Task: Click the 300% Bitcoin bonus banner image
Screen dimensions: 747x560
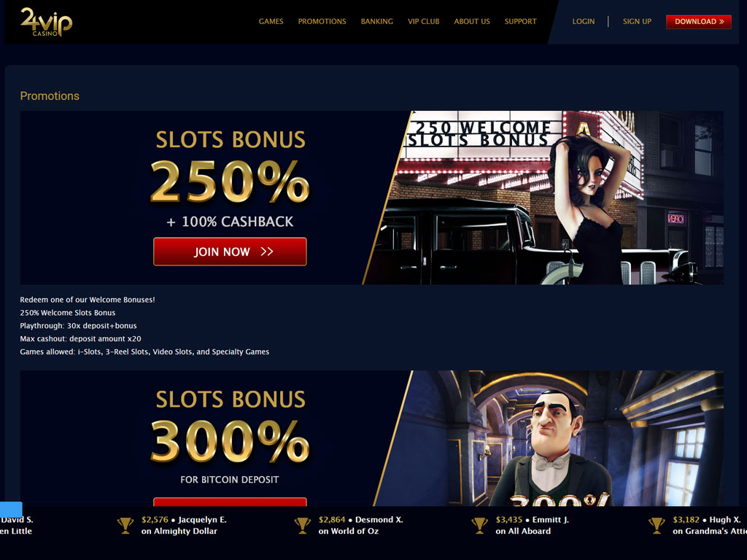Action: pos(548,438)
